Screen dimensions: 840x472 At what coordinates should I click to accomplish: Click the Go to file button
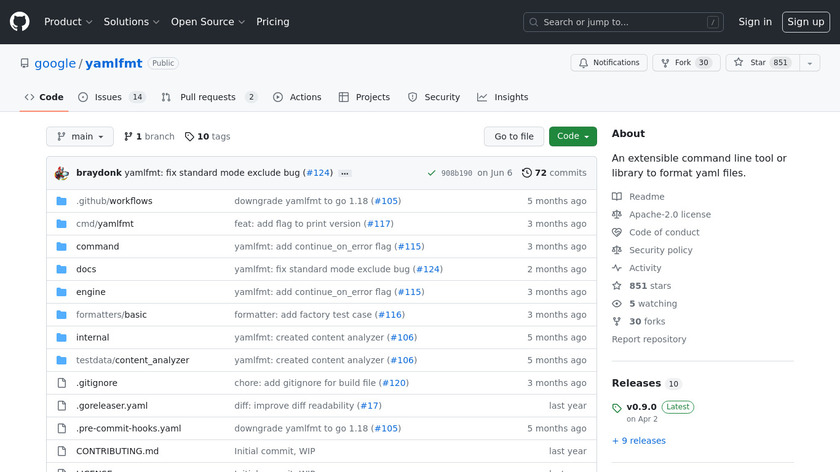514,137
